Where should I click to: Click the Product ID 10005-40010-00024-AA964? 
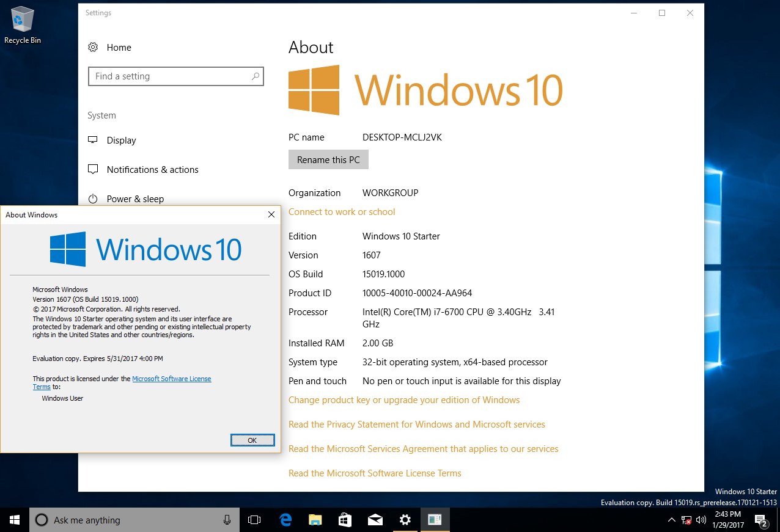(x=417, y=293)
